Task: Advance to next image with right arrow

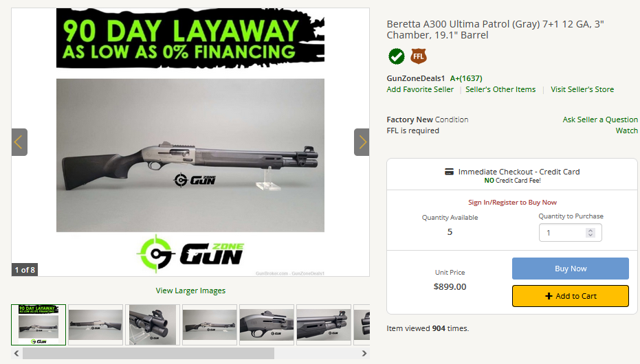Action: point(362,142)
